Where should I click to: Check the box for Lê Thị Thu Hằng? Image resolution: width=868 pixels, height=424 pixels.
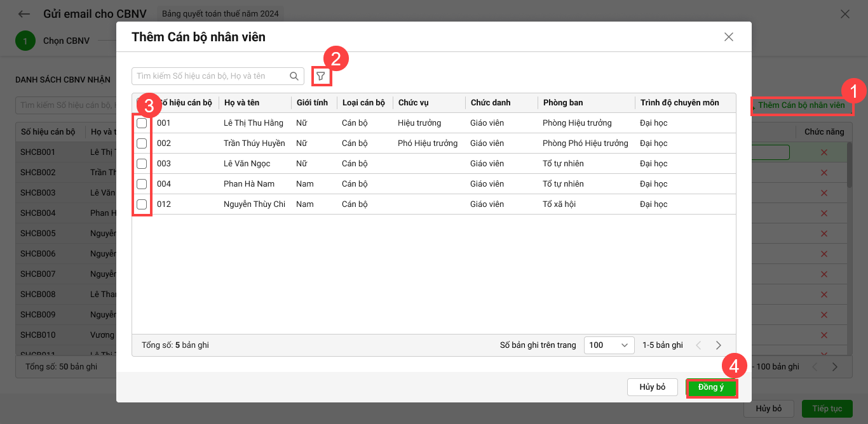(x=142, y=123)
